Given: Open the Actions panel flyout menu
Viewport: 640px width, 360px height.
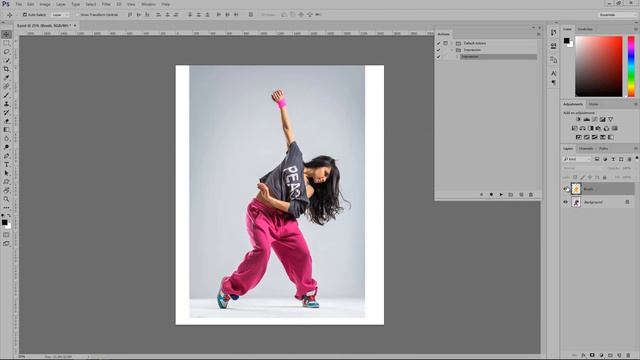Looking at the screenshot, I should point(539,34).
